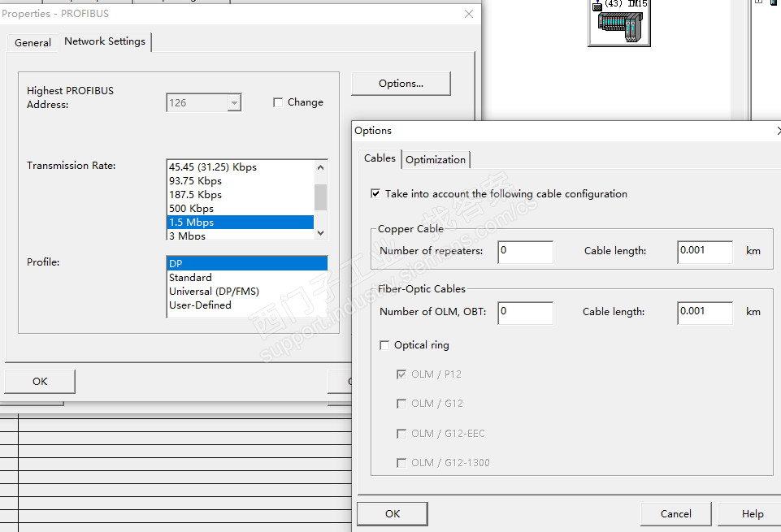Click the transmission rate list up arrow
The image size is (781, 532).
[x=321, y=167]
